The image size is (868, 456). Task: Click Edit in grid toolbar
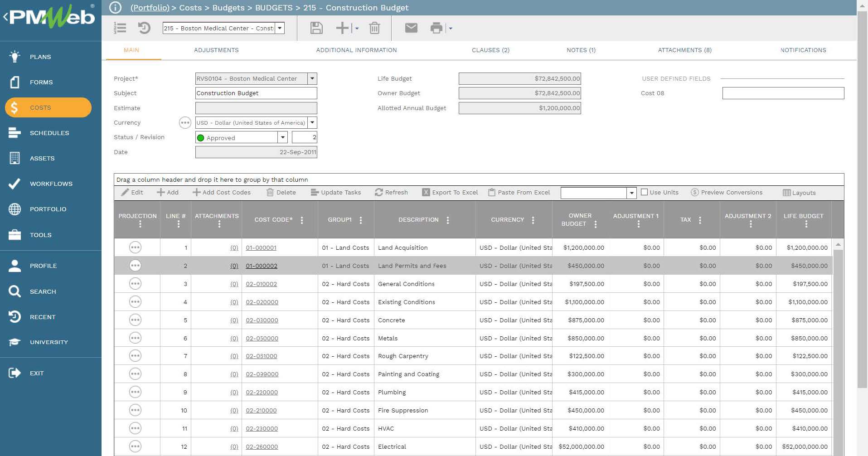[x=132, y=192]
